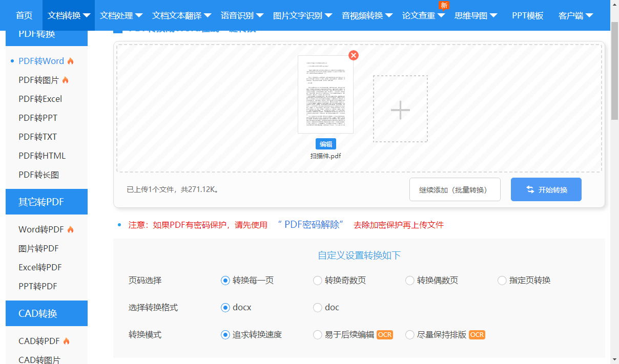Image resolution: width=619 pixels, height=364 pixels.
Task: Open PDF转HTML in sidebar
Action: pos(42,156)
